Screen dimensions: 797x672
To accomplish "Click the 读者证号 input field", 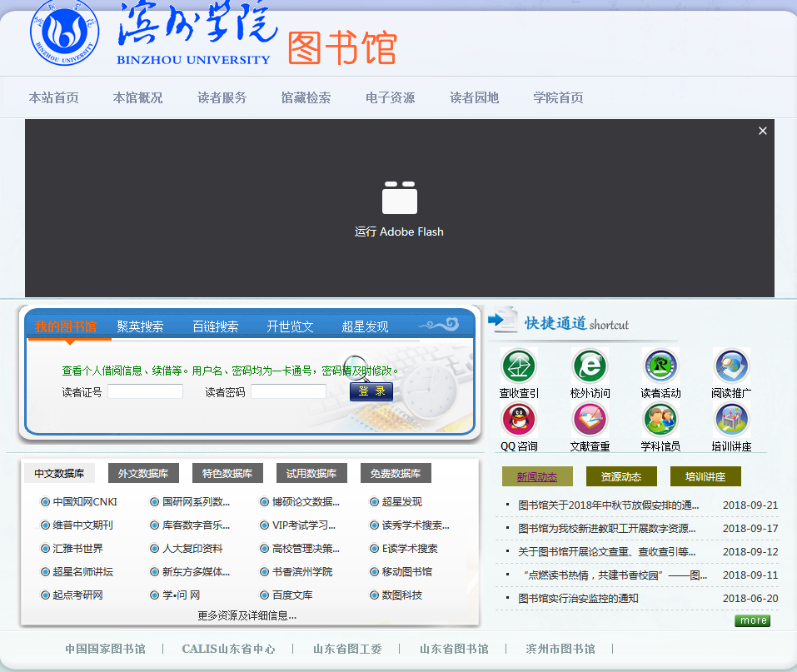I will click(145, 391).
